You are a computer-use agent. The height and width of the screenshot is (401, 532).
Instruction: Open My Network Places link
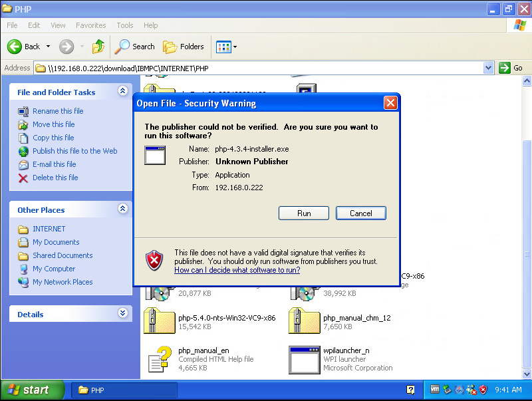(x=63, y=282)
